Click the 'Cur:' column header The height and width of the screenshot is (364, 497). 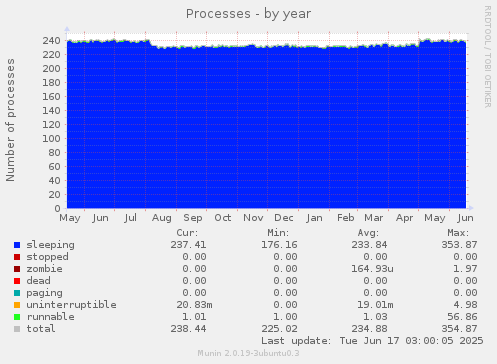click(187, 233)
